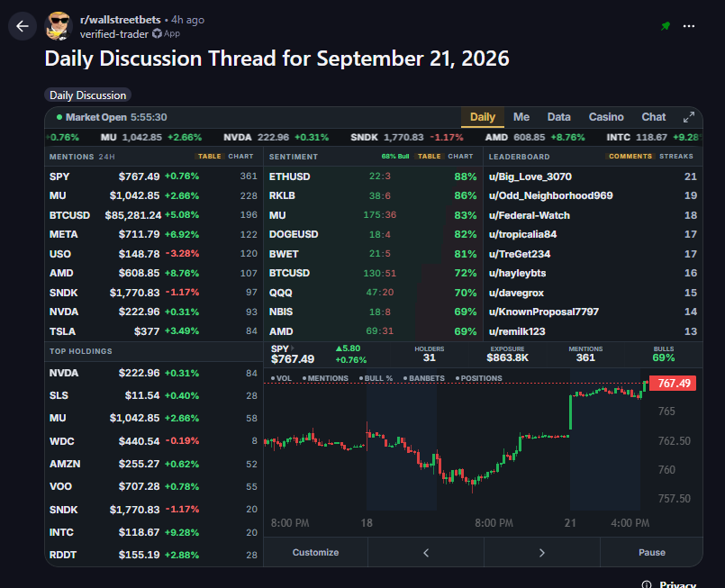Click the Daily Discussion flair tag
The width and height of the screenshot is (725, 588).
click(88, 95)
